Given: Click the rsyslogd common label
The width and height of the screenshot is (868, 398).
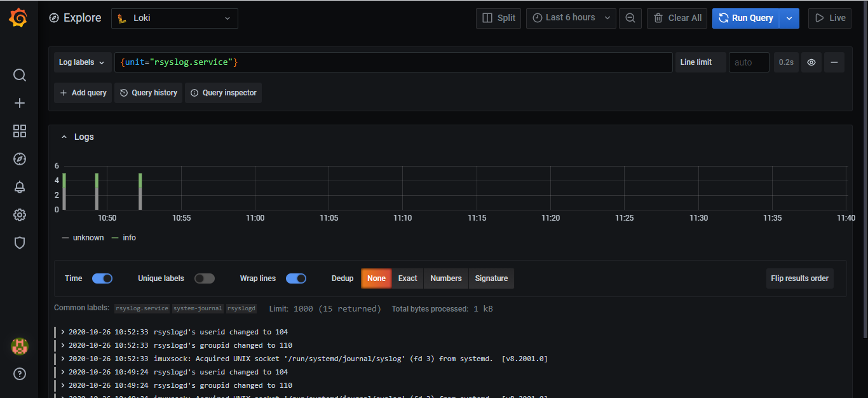Looking at the screenshot, I should 241,308.
